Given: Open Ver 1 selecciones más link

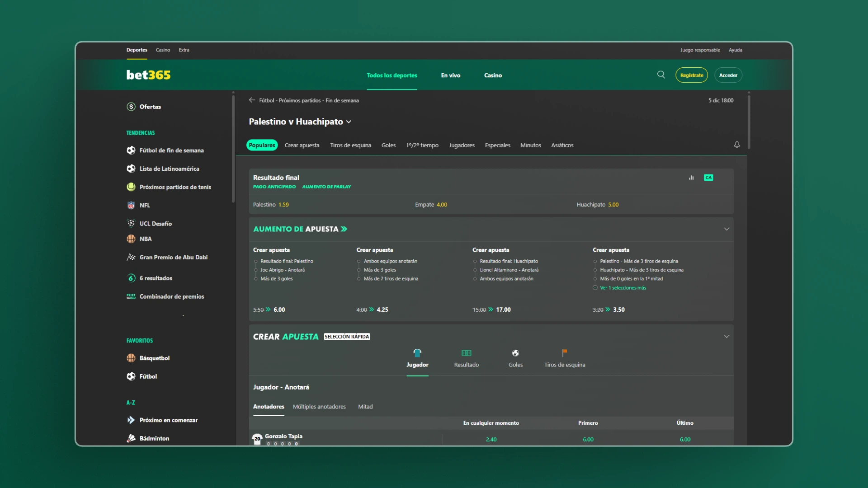Looking at the screenshot, I should (x=623, y=288).
